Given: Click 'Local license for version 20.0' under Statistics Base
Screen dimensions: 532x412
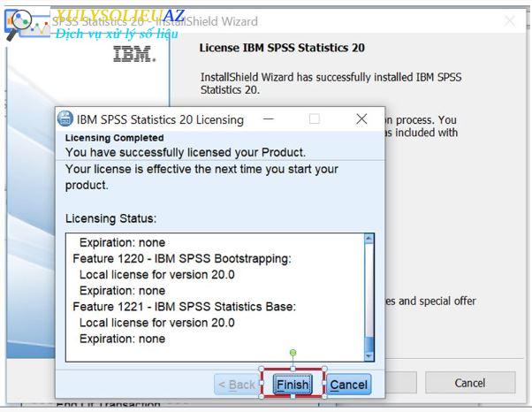Looking at the screenshot, I should (x=157, y=323).
